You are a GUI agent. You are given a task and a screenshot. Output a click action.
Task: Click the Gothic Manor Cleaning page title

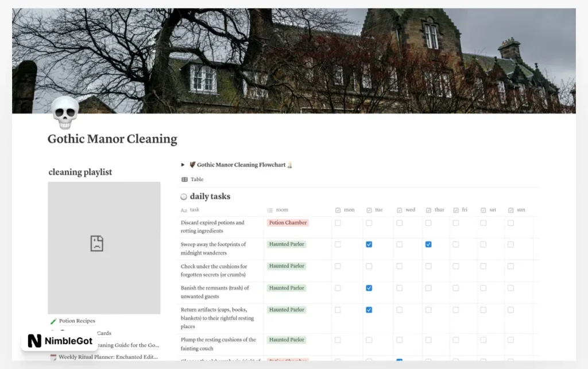point(112,139)
